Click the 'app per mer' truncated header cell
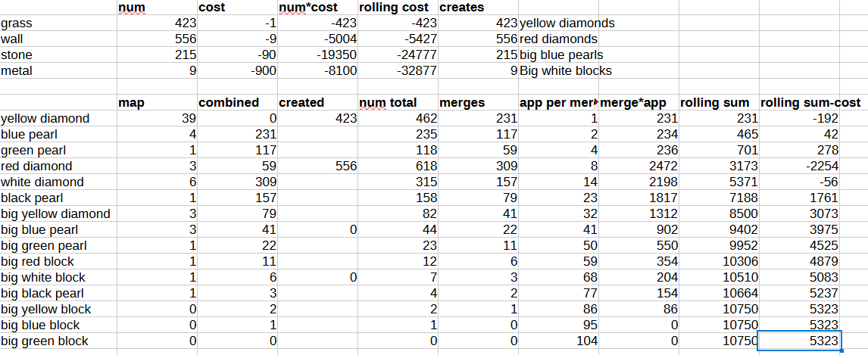The height and width of the screenshot is (355, 868). [x=558, y=102]
